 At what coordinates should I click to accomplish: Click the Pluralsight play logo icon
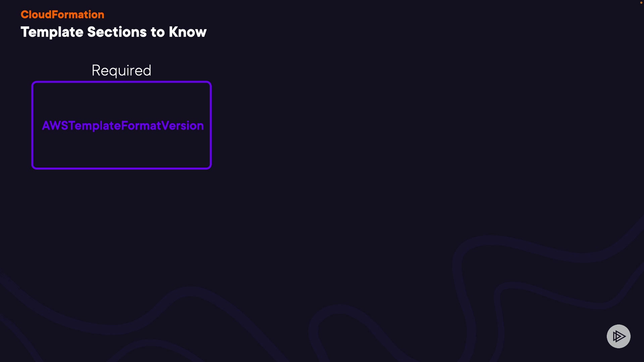coord(619,336)
